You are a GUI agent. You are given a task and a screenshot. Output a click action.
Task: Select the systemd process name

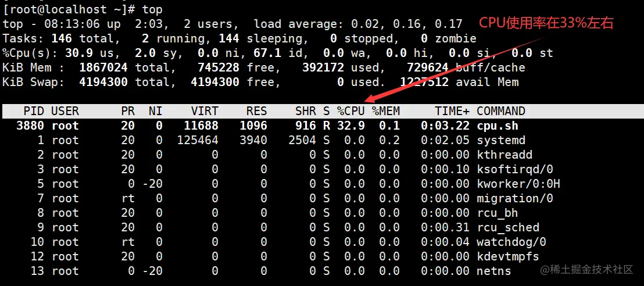501,140
